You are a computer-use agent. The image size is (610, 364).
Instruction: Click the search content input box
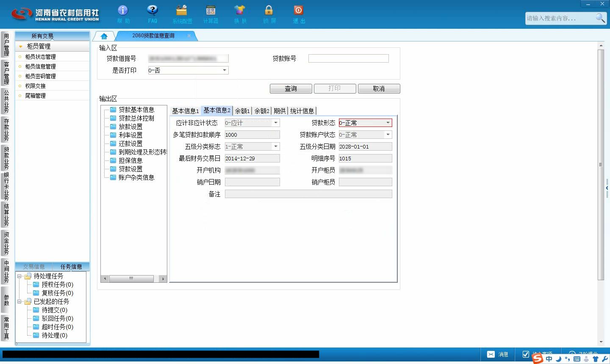tap(560, 18)
